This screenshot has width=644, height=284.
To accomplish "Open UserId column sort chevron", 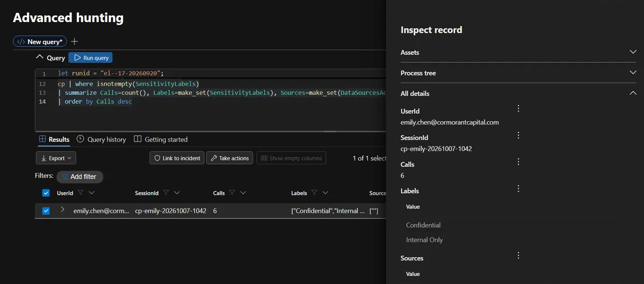I will 92,193.
